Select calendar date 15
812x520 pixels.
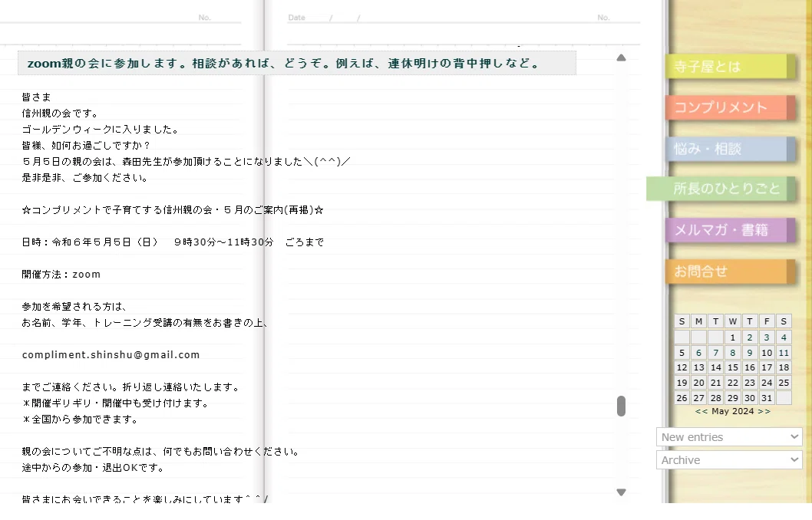(733, 367)
